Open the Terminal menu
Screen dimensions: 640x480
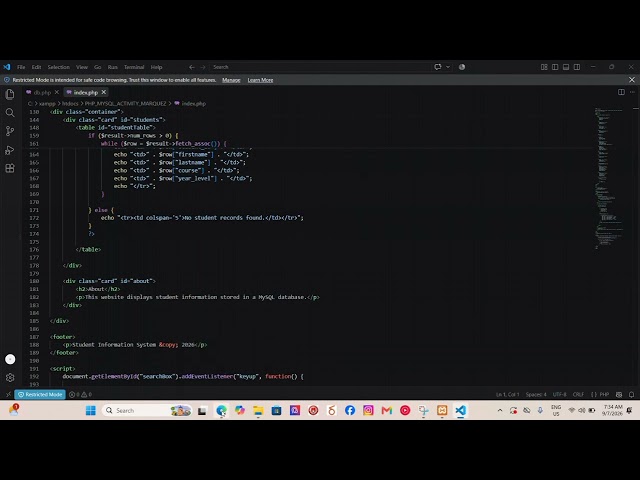134,67
